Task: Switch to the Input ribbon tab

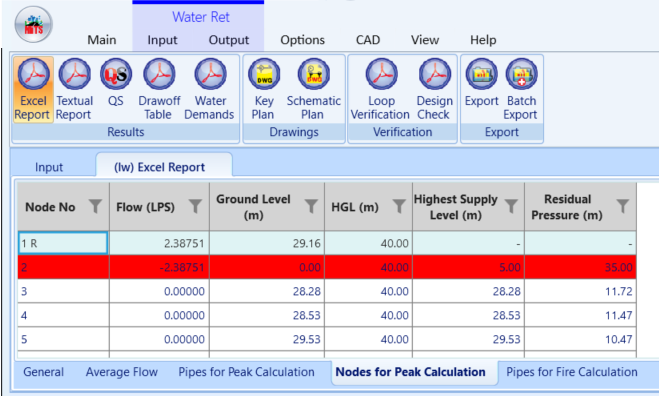Action: click(162, 40)
